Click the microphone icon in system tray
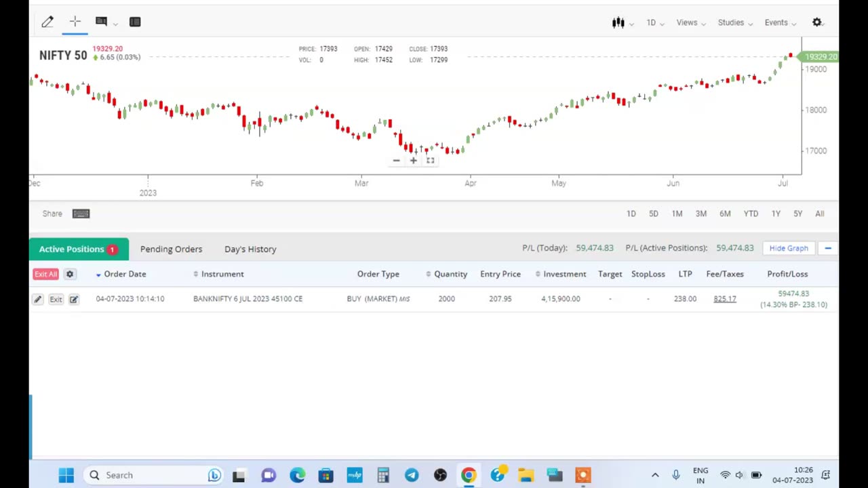 675,475
